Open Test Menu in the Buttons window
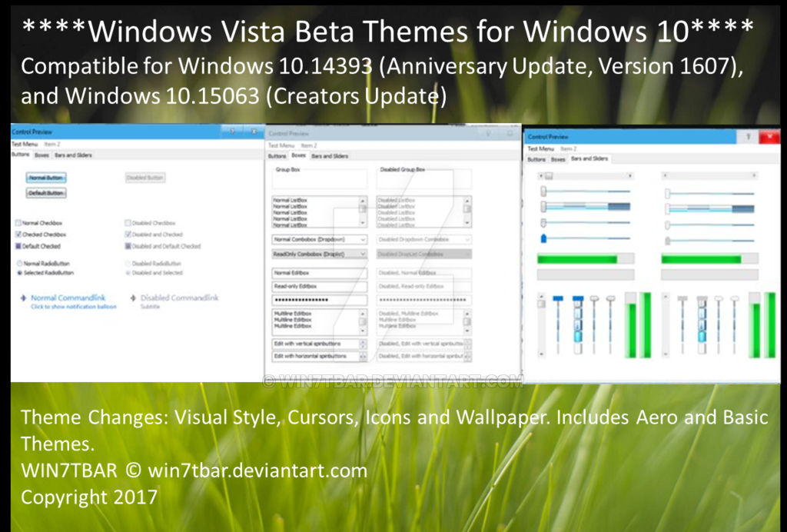This screenshot has height=532, width=787. (24, 144)
